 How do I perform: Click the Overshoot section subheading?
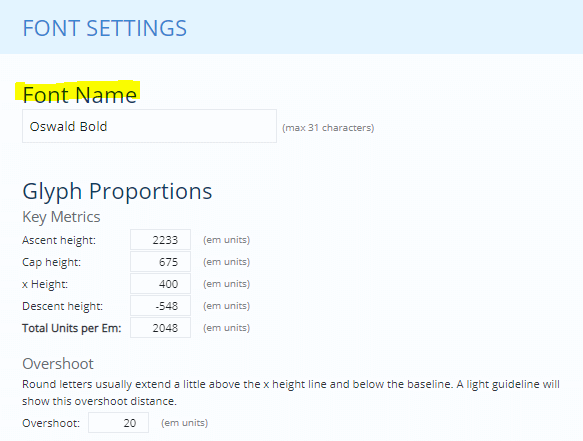point(58,364)
